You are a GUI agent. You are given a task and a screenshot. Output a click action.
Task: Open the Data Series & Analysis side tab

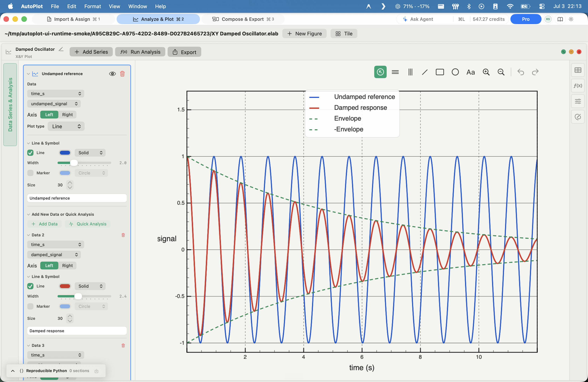coord(10,104)
